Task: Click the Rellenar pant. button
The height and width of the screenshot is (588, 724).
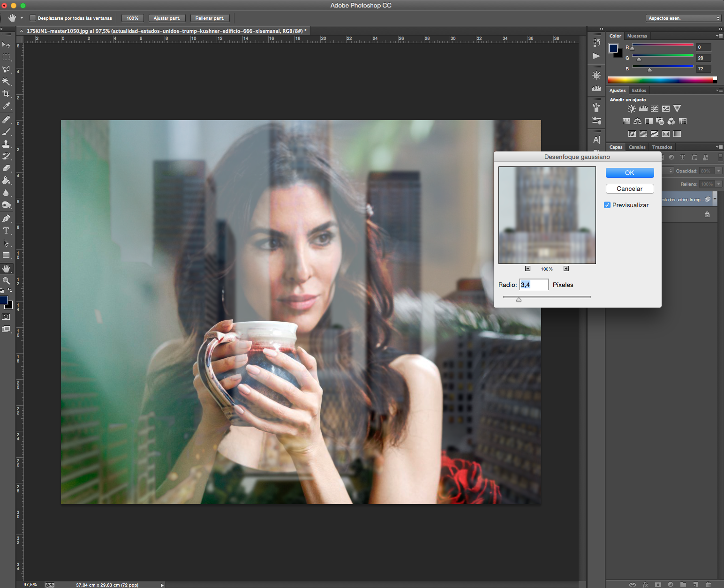Action: [x=210, y=18]
